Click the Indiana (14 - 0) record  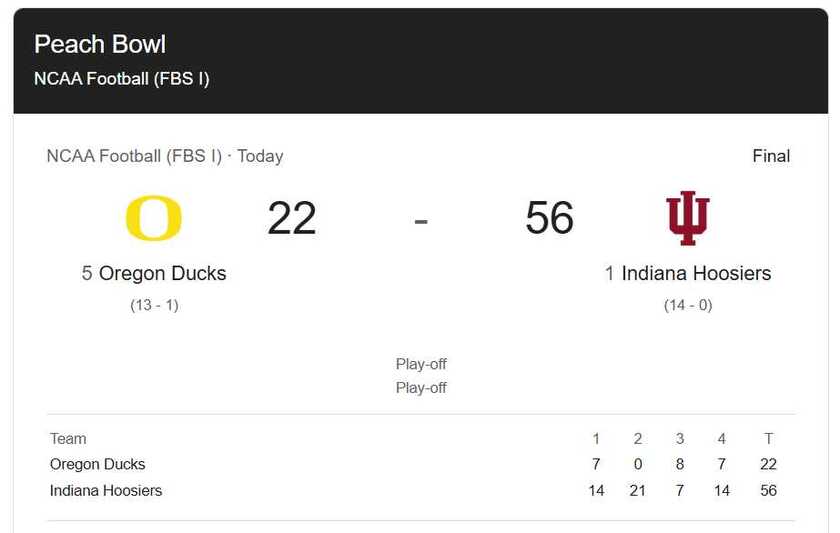pos(688,305)
